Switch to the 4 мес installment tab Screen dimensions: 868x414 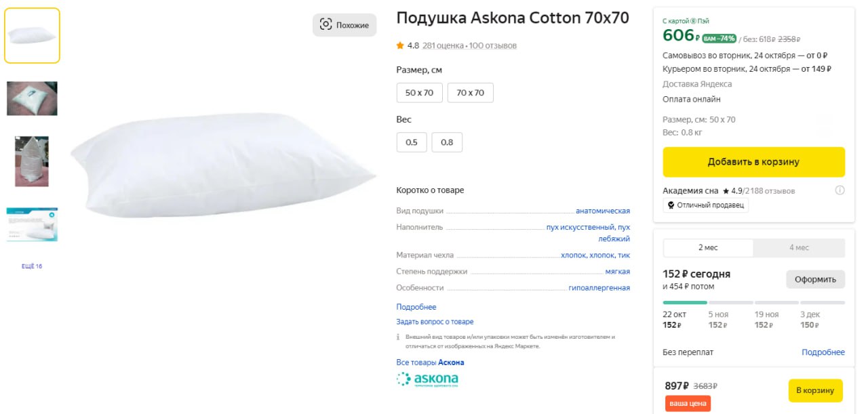coord(799,248)
